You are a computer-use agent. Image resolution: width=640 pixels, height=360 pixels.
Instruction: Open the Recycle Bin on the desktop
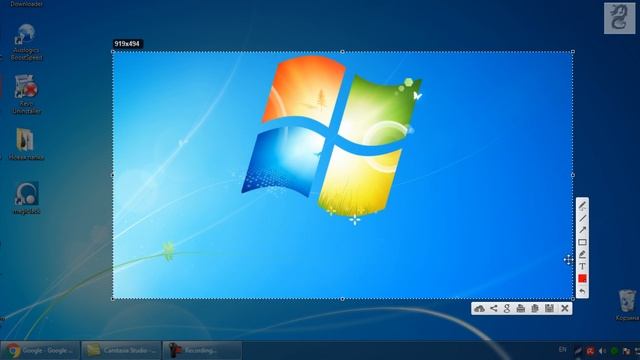627,305
